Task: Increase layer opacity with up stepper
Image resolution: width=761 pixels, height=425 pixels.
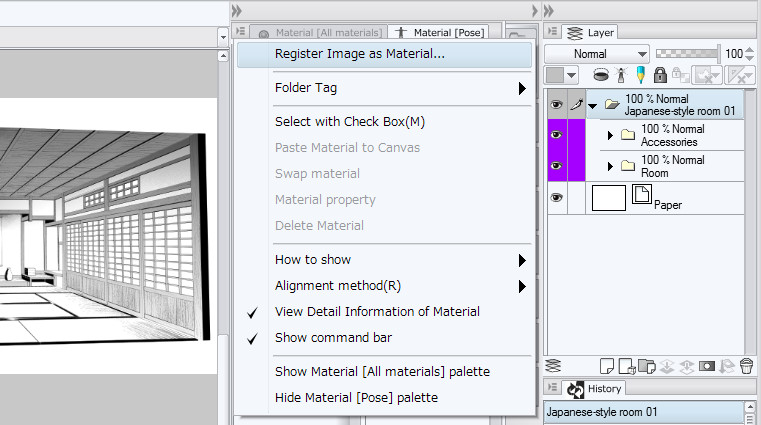Action: (x=750, y=49)
